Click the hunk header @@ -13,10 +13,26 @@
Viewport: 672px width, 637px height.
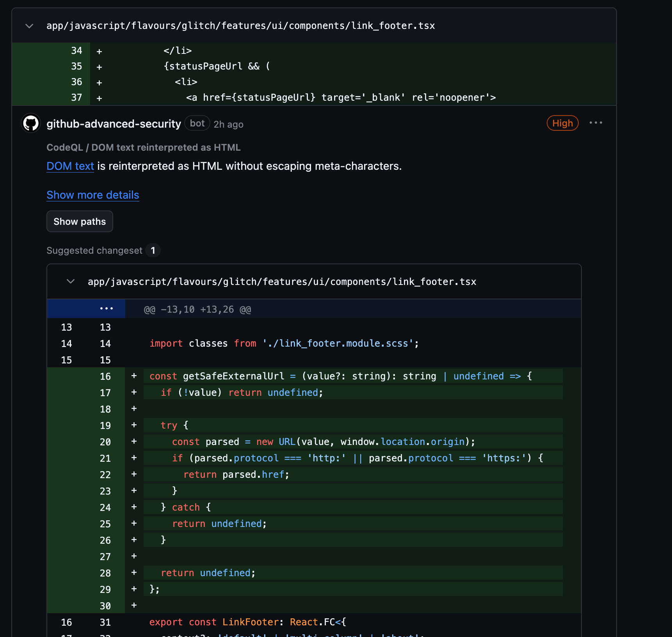(197, 310)
